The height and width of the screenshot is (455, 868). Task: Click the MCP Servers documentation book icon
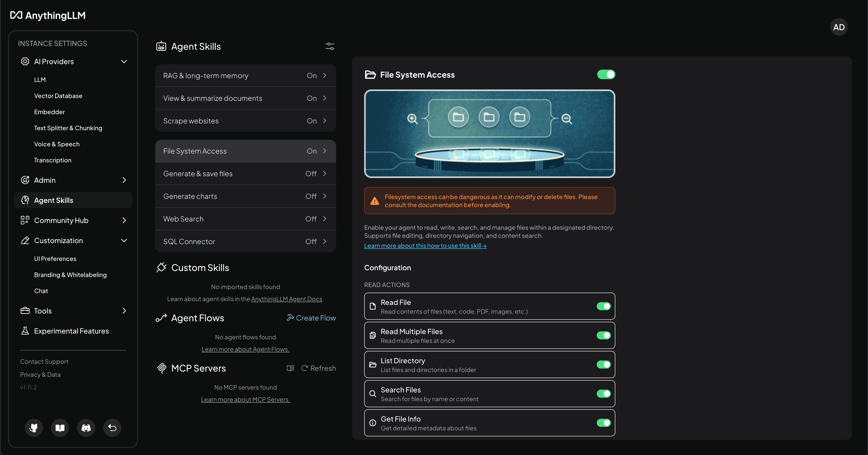tap(290, 368)
